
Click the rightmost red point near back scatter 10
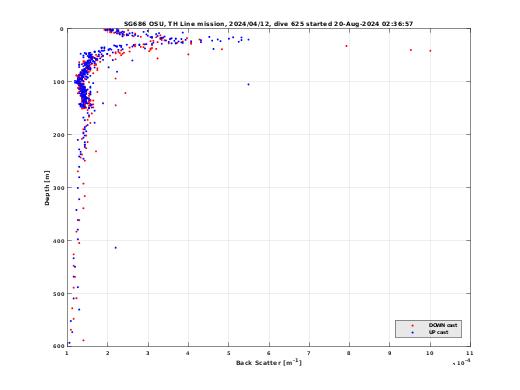tap(430, 51)
